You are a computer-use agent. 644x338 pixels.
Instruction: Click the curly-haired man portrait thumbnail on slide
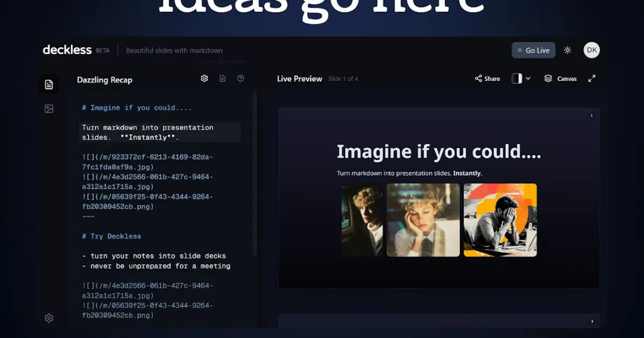[363, 220]
